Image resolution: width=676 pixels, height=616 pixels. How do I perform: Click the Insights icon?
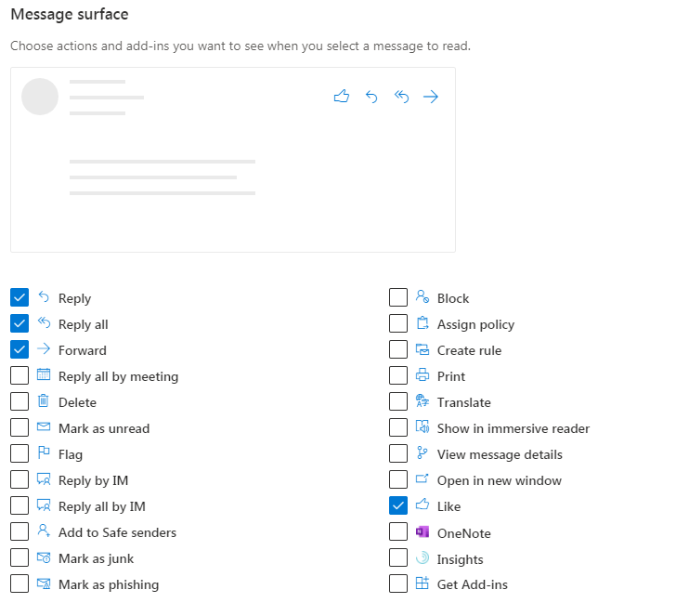coord(422,558)
